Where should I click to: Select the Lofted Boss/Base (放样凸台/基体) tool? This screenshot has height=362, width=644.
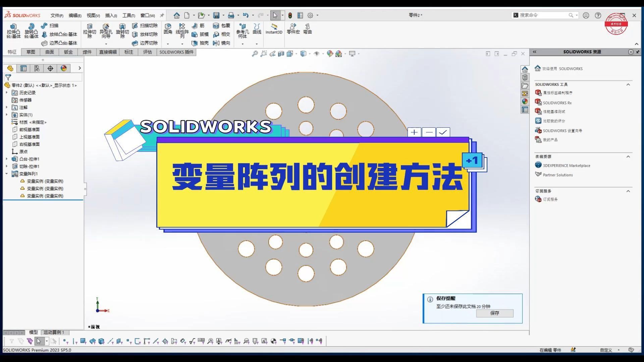pyautogui.click(x=59, y=34)
